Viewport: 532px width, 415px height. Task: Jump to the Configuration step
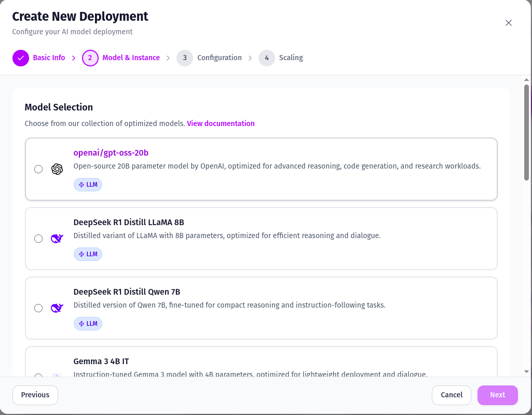point(220,58)
